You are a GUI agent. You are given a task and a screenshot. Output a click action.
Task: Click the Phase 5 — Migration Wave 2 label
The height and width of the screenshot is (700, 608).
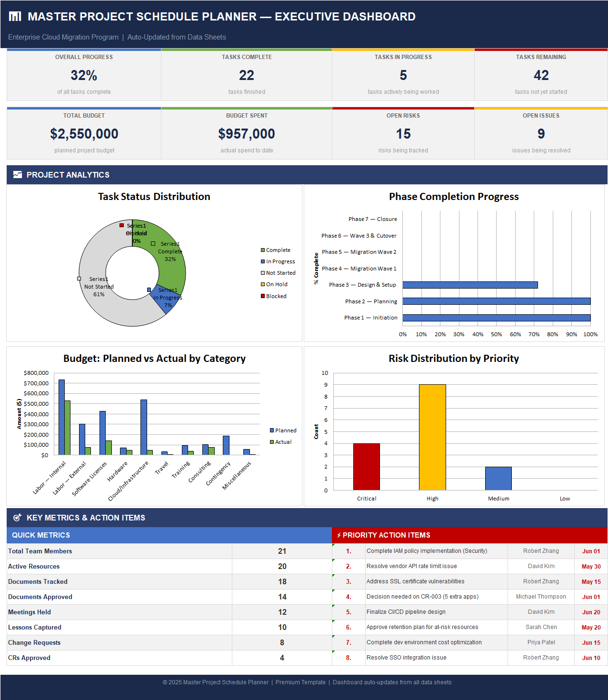tap(359, 252)
